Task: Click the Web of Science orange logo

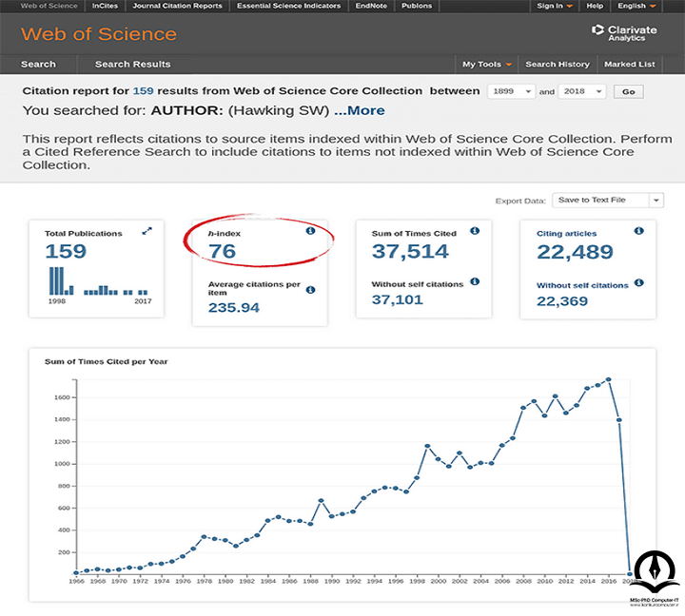Action: [x=99, y=34]
